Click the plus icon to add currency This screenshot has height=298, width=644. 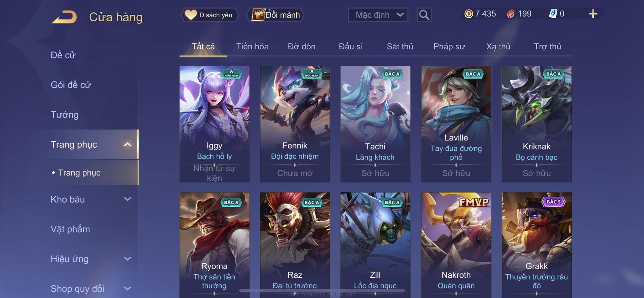pos(593,14)
